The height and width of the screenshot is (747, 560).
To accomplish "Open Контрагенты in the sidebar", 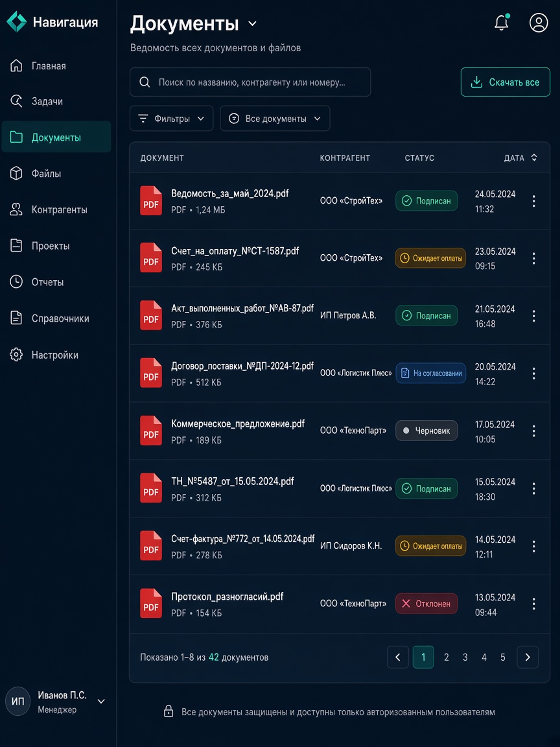I will (x=56, y=209).
